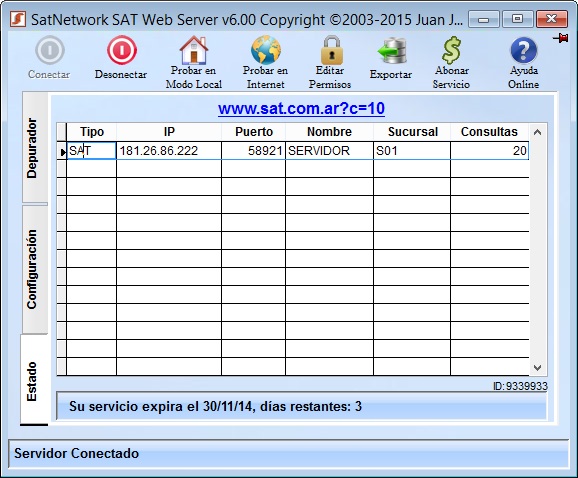
Task: Click the red pushpin icon
Action: point(560,38)
